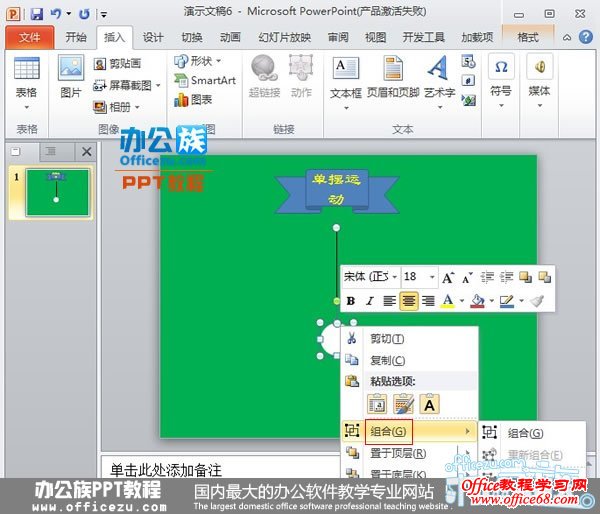Toggle center alignment in mini toolbar
Viewport: 600px width, 514px height.
(x=408, y=300)
